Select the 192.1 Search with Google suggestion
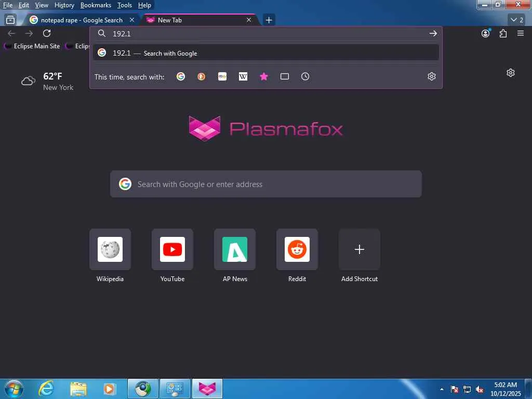 click(265, 53)
